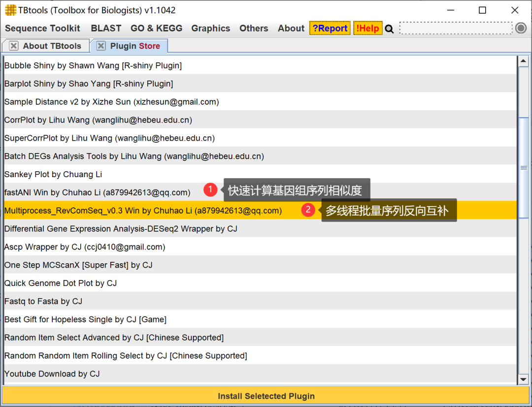
Task: Select SuperCorrPlot by Lihu Wang plugin
Action: coord(260,138)
